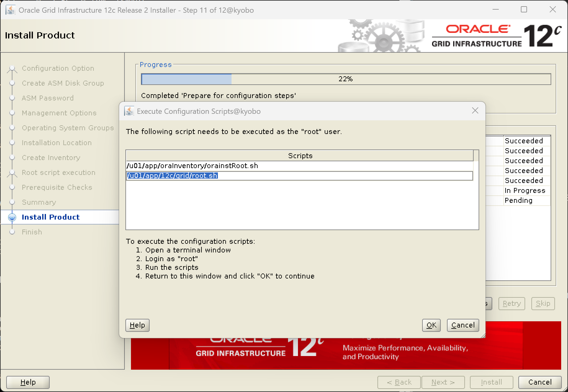This screenshot has width=568, height=392.
Task: Close the Execute Configuration Scripts dialog
Action: (475, 111)
